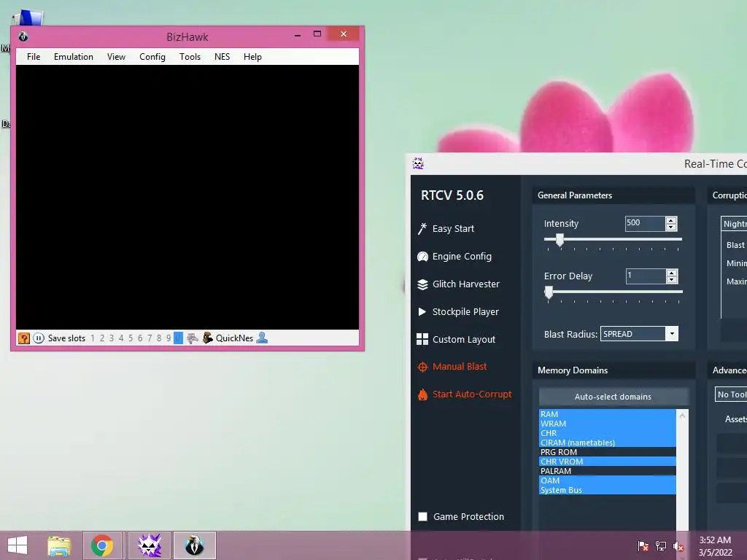Click the Manual Blast crosshair icon
Viewport: 747px width, 560px height.
422,367
